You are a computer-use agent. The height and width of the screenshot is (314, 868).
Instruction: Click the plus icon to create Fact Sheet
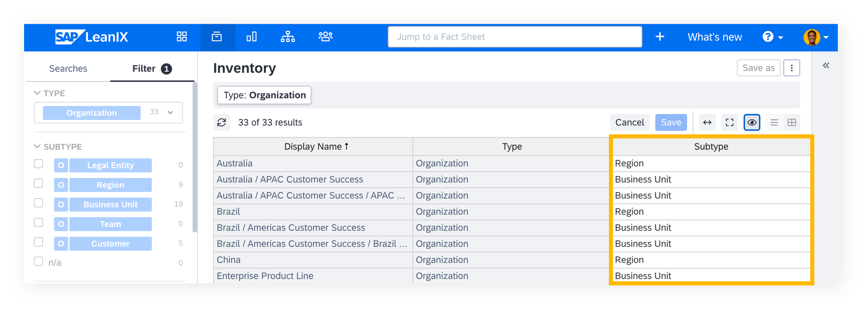[660, 36]
